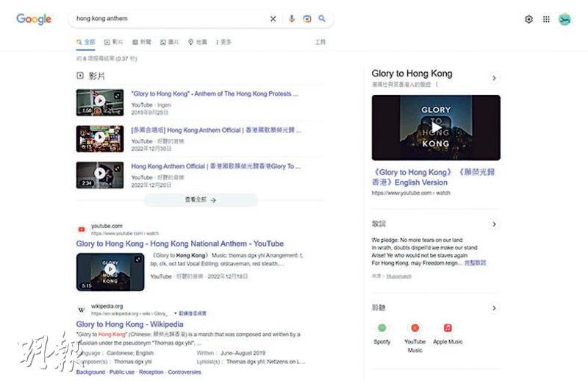Image resolution: width=588 pixels, height=381 pixels.
Task: Click in the search input field
Action: point(169,19)
